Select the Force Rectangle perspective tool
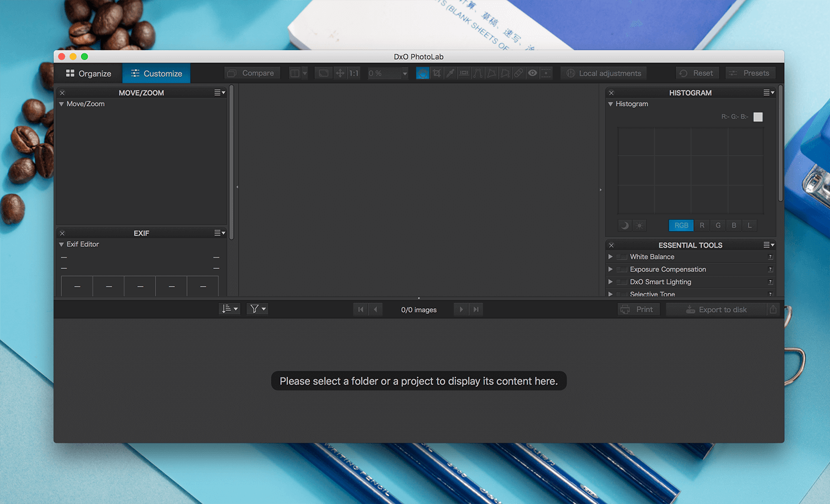830x504 pixels. tap(491, 73)
